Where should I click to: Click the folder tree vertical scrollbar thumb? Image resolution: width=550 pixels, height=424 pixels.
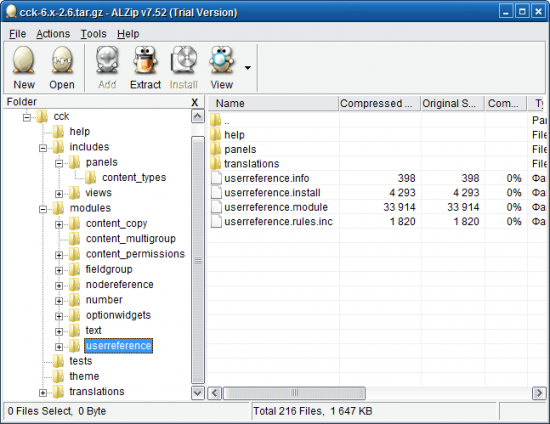pyautogui.click(x=198, y=260)
